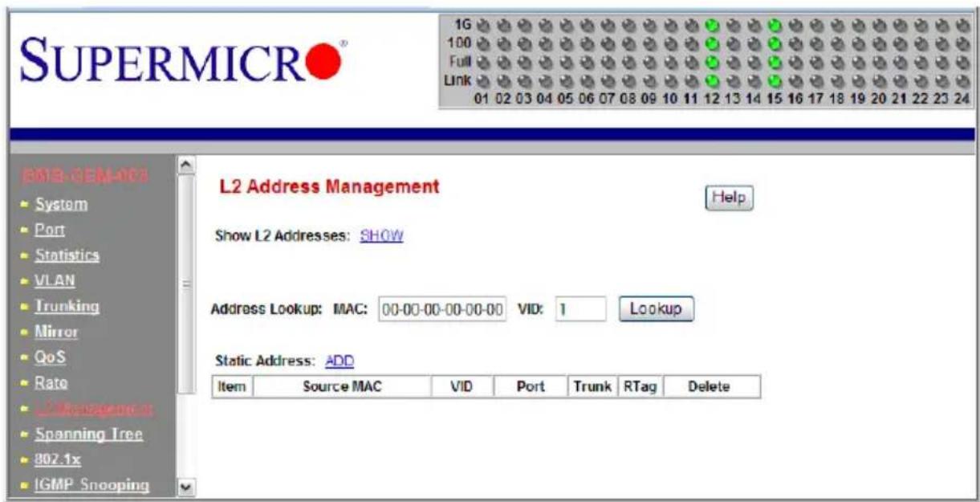
Task: Focus the VID input field
Action: point(579,309)
